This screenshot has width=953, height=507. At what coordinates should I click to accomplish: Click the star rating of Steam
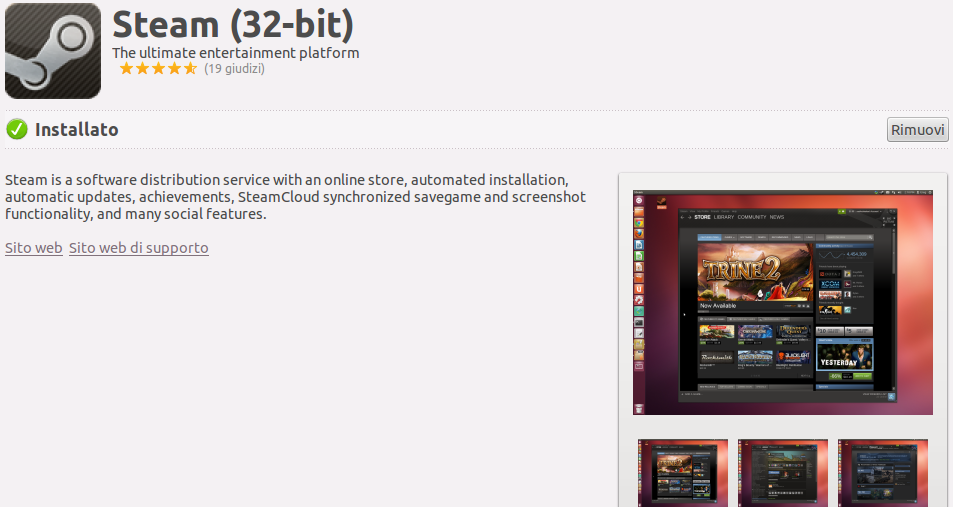pos(158,68)
